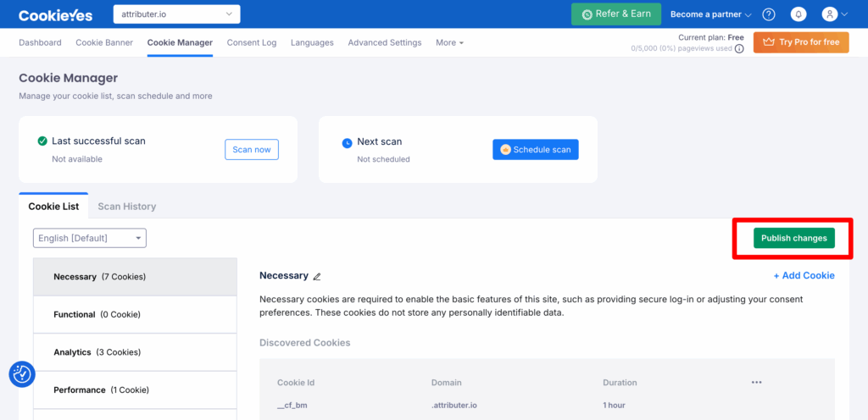Click the Try Pro for free button
The height and width of the screenshot is (420, 868).
(x=801, y=42)
